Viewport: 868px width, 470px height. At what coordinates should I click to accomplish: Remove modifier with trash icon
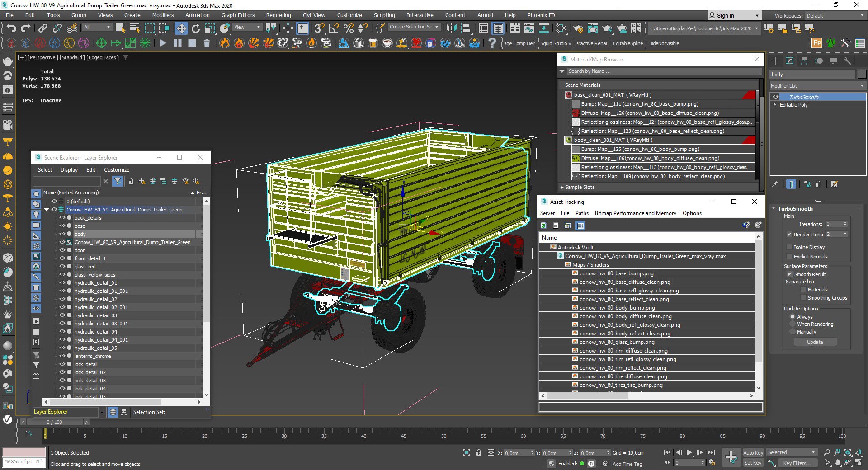[818, 184]
